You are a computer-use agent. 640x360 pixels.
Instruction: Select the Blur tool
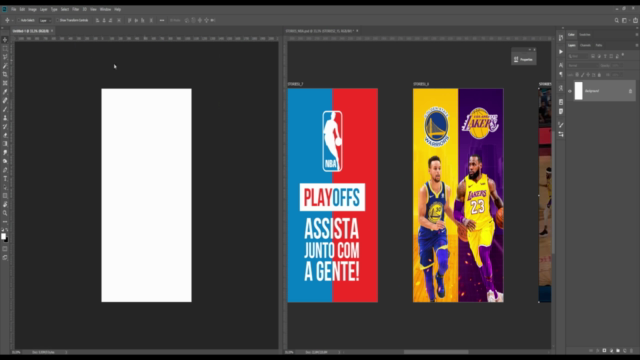[5, 152]
